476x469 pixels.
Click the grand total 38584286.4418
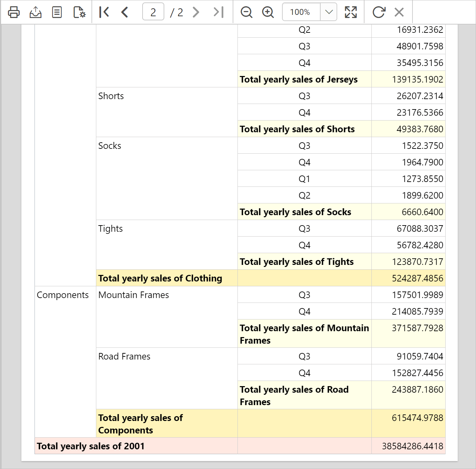[409, 446]
